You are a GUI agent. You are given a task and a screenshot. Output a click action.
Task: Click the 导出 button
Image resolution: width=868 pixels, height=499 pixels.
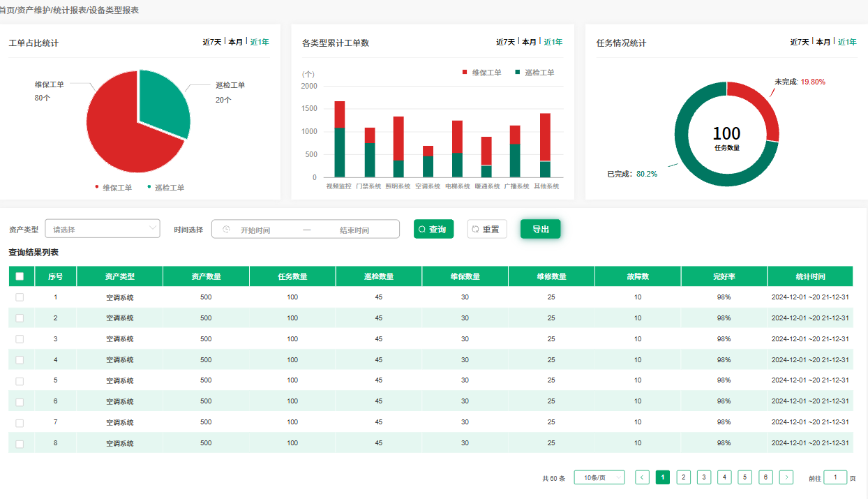pyautogui.click(x=540, y=229)
